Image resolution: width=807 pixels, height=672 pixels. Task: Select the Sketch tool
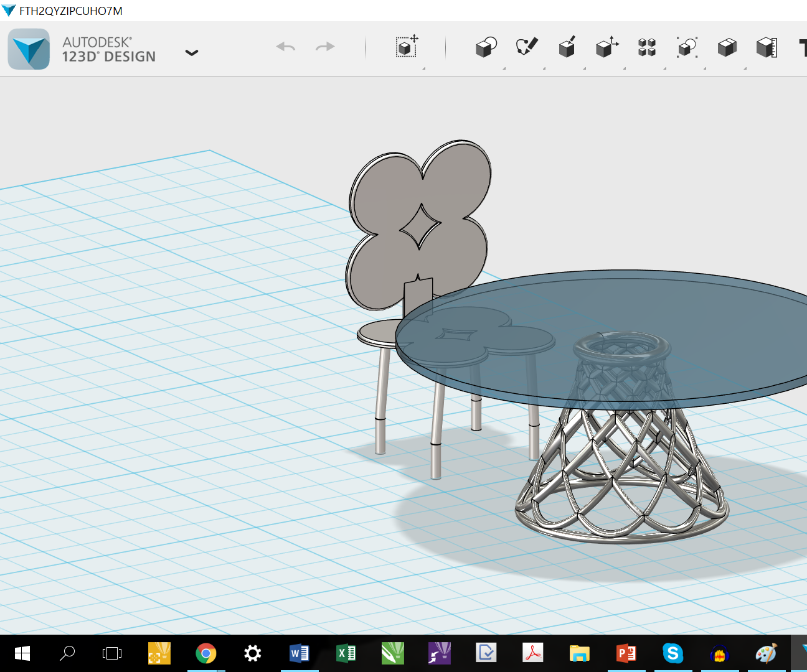526,47
